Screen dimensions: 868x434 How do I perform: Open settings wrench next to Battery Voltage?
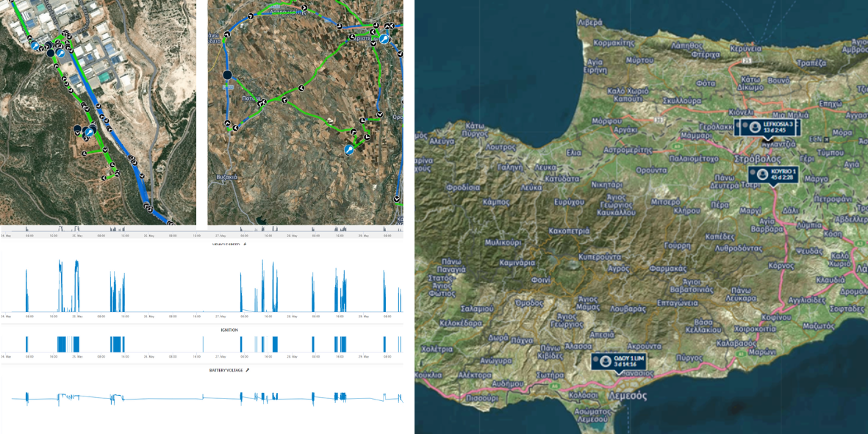click(248, 370)
